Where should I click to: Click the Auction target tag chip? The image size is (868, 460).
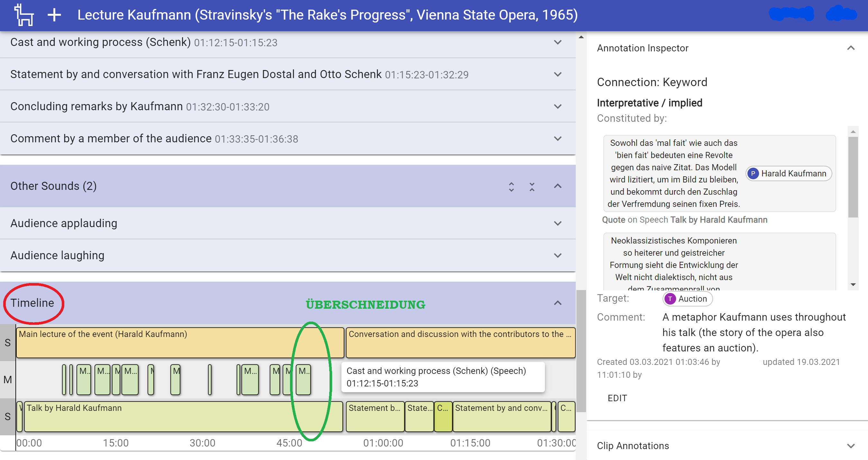[x=687, y=299]
